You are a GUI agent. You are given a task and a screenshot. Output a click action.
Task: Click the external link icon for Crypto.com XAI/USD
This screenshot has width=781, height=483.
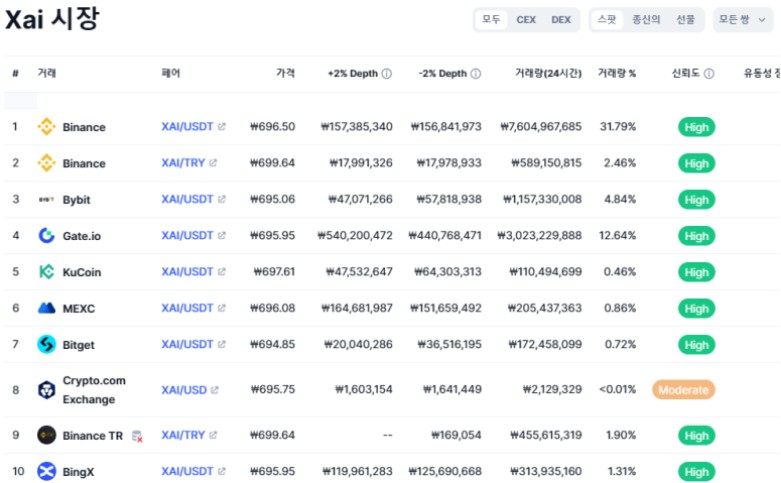click(x=215, y=390)
